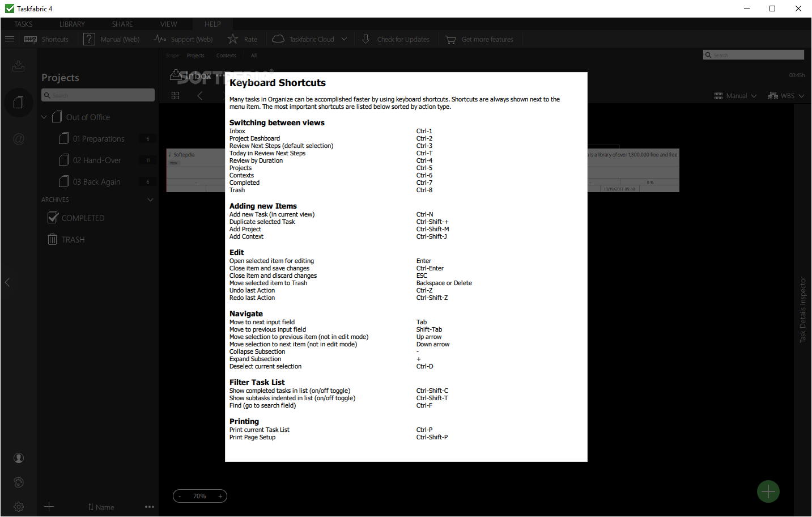Open the Inbox sidebar icon
The image size is (812, 517).
pyautogui.click(x=19, y=66)
